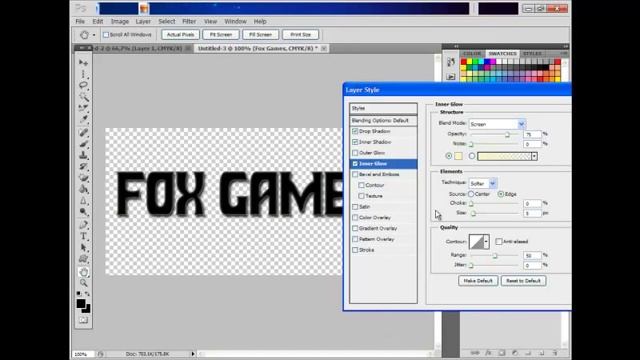Viewport: 640px width, 360px height.
Task: Open the Technique dropdown
Action: tap(482, 183)
